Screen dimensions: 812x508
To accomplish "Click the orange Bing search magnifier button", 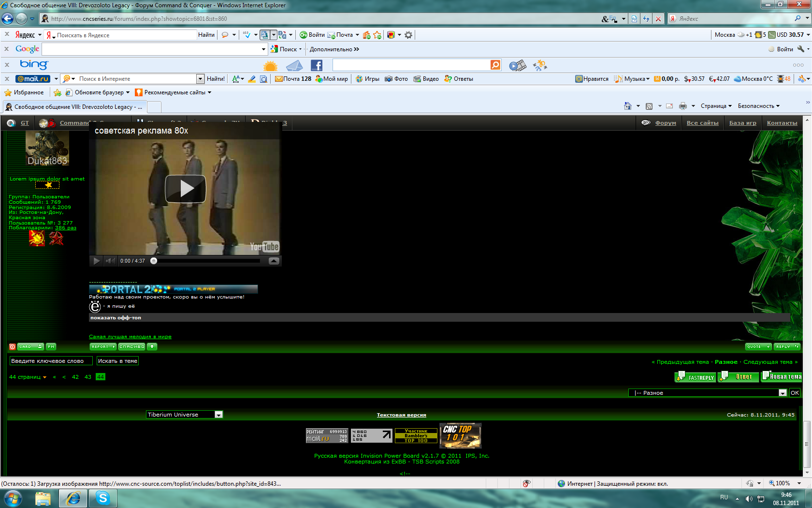I will point(495,65).
